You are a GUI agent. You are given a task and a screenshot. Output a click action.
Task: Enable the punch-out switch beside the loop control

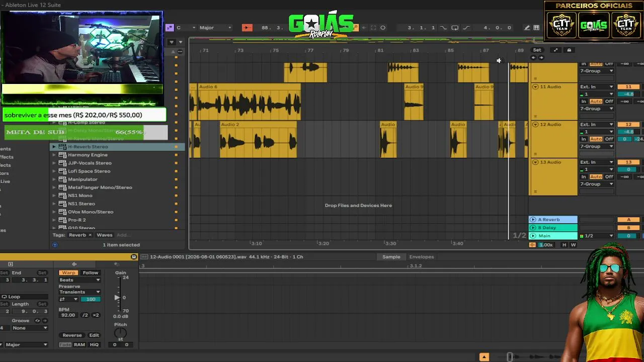(x=466, y=28)
